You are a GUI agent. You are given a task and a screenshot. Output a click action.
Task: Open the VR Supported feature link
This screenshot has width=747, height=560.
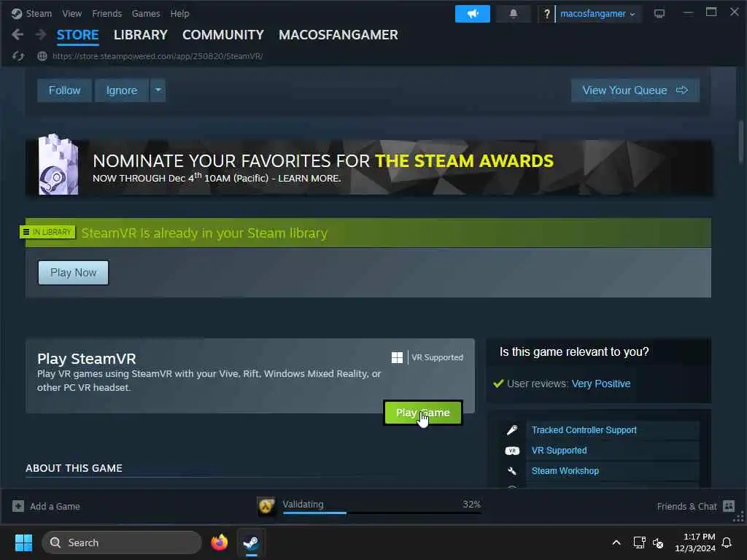(559, 451)
